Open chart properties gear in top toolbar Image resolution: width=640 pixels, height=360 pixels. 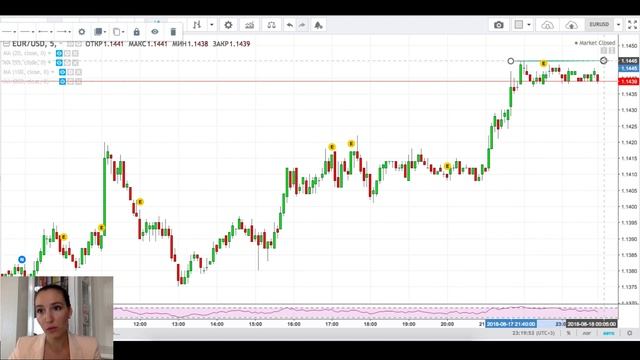(228, 25)
